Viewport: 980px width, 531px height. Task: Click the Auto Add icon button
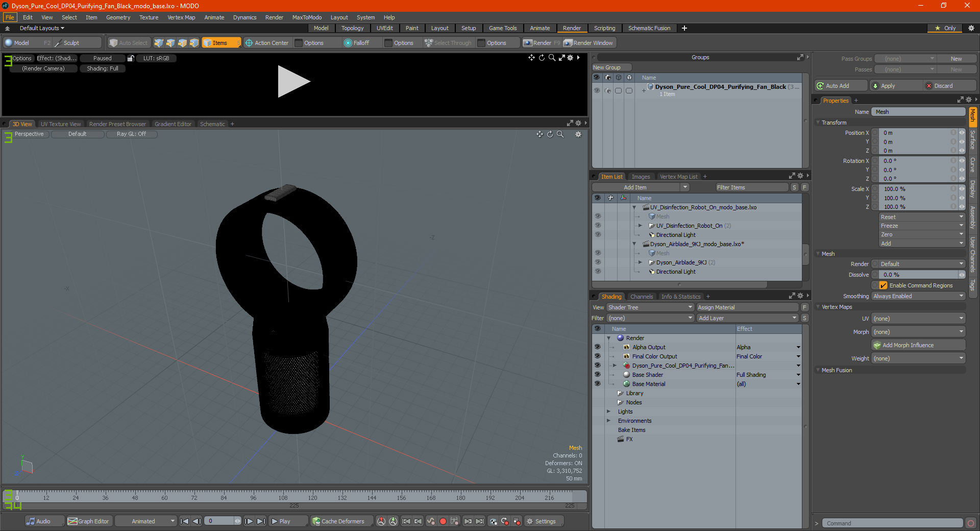pos(841,86)
